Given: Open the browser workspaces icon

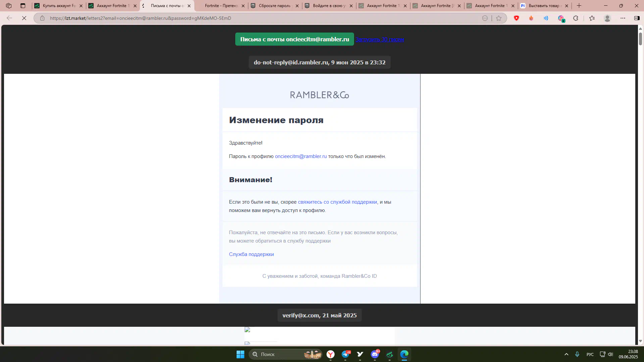Looking at the screenshot, I should point(9,6).
